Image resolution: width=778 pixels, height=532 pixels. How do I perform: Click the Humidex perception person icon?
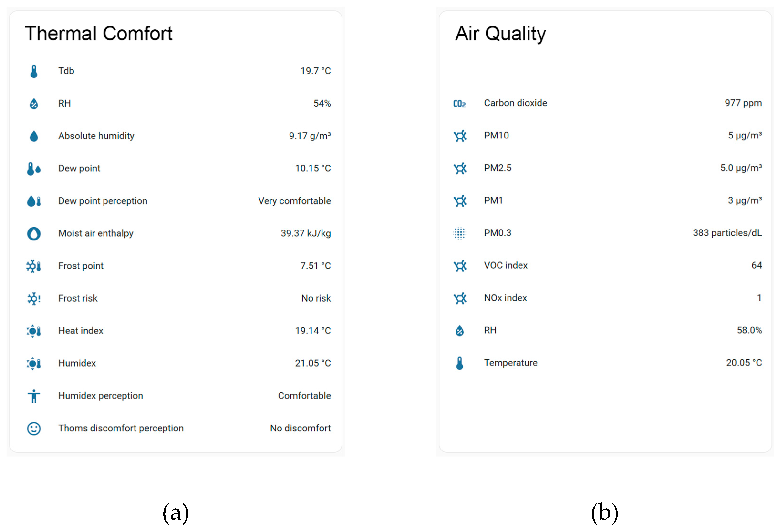click(33, 396)
